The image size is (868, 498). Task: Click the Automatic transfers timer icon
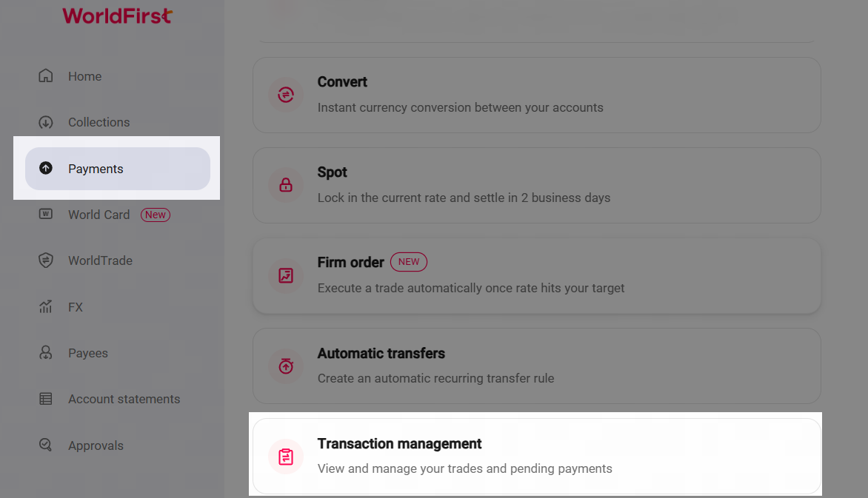tap(286, 366)
